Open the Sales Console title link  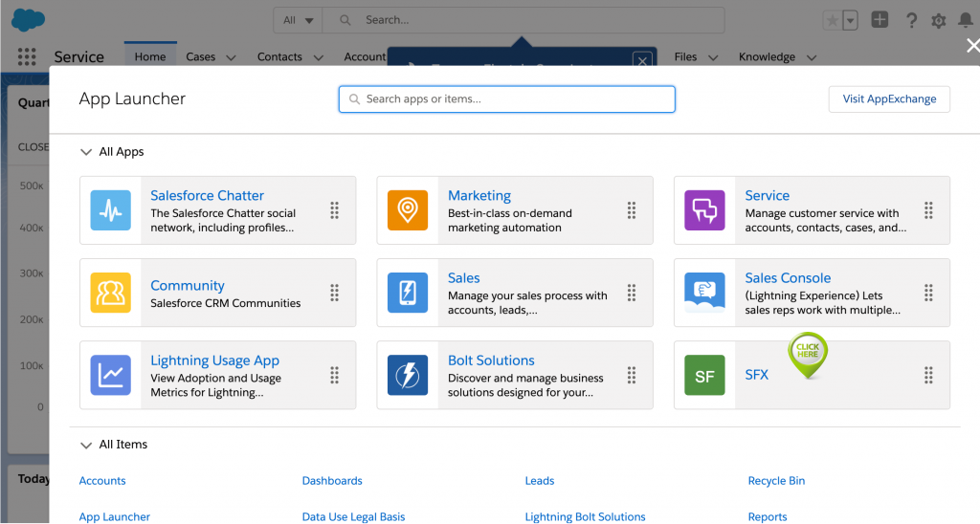pyautogui.click(x=788, y=278)
